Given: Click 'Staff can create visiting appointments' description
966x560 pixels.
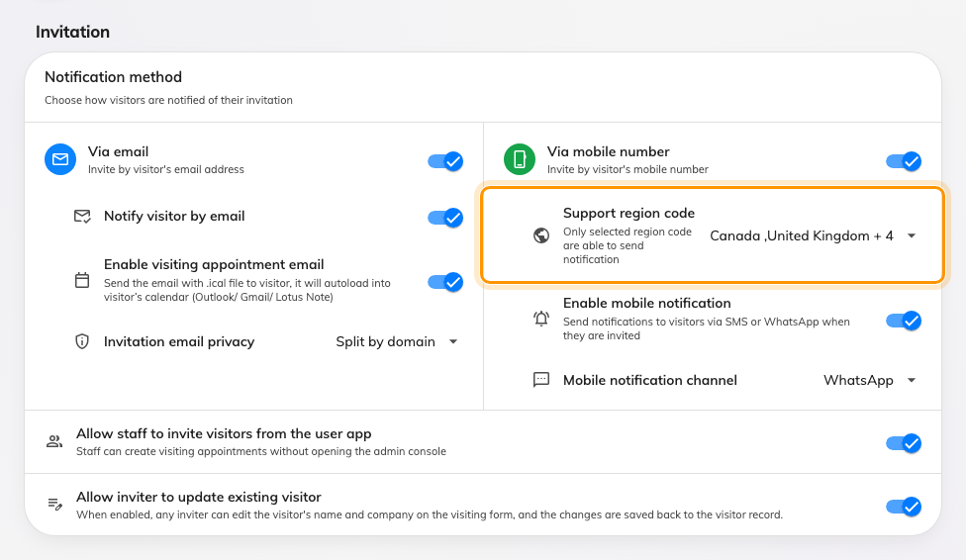Looking at the screenshot, I should pos(261,451).
